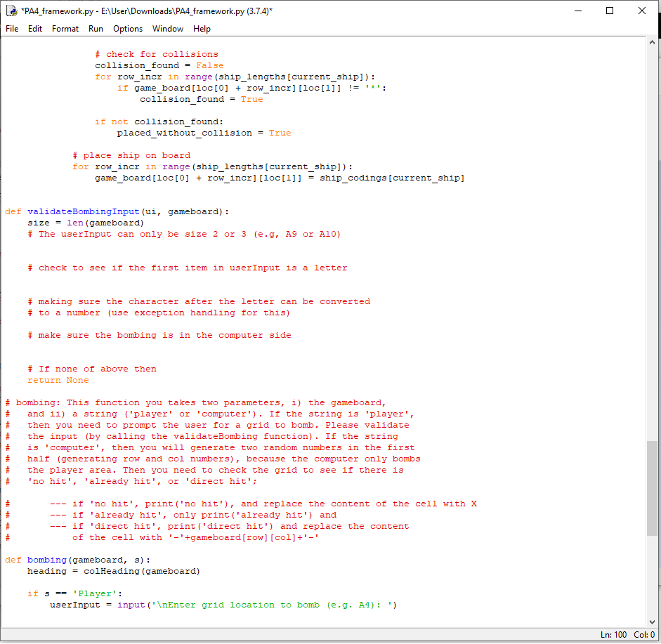661x644 pixels.
Task: Open the Run menu
Action: click(x=96, y=29)
